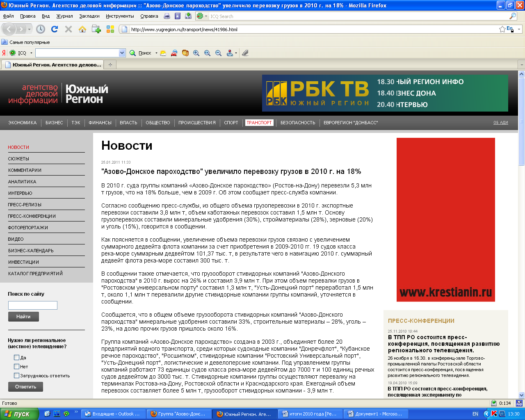
Task: Switch to итоги 2010 года Word taskbar window
Action: point(310,414)
